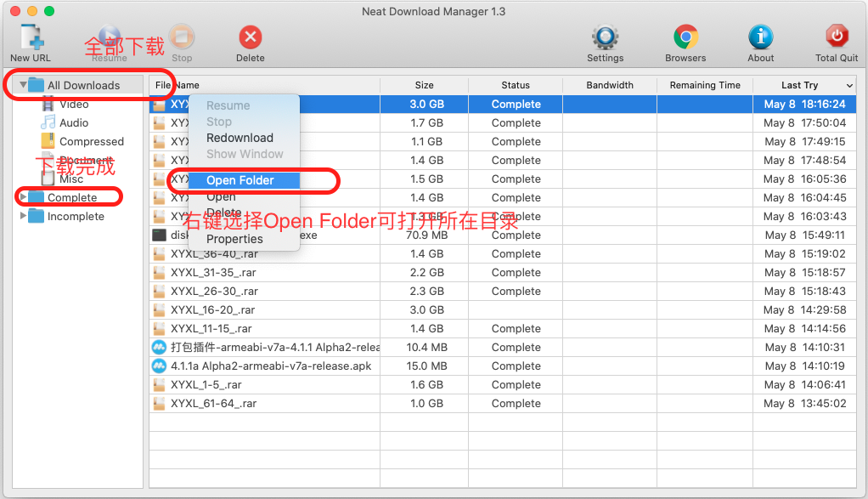The height and width of the screenshot is (499, 868).
Task: Sort by the Status column header
Action: pos(515,85)
